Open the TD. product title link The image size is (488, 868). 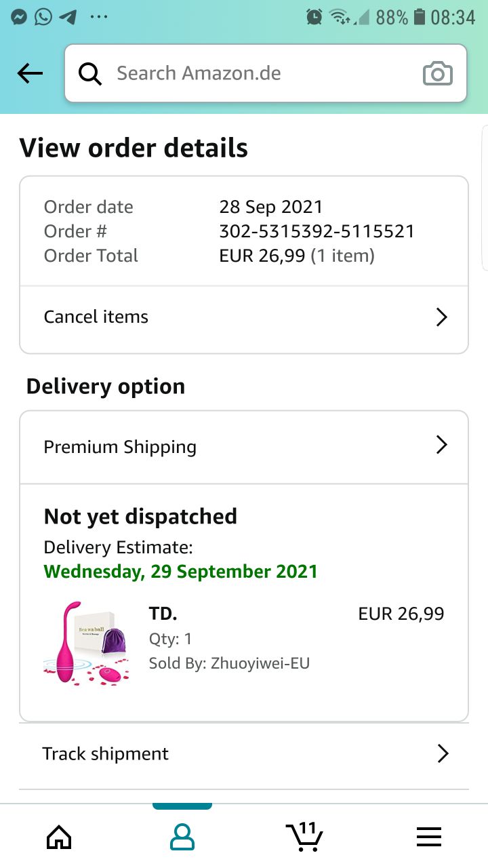click(x=163, y=614)
